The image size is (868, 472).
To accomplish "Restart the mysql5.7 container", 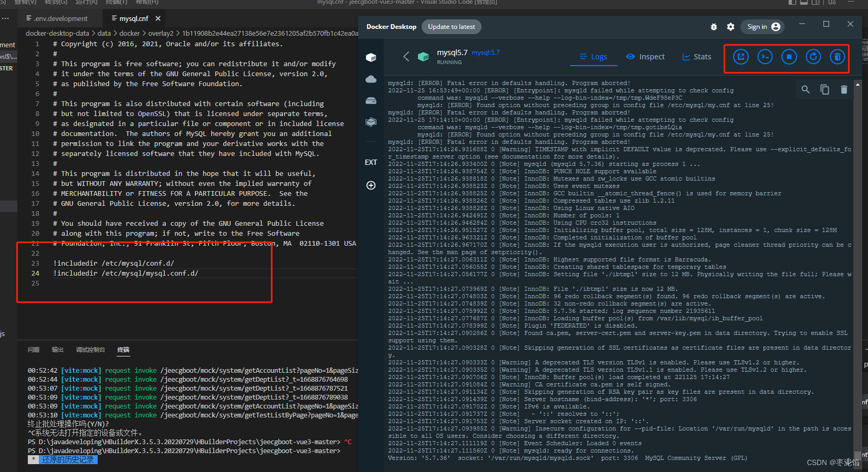I will pos(813,57).
